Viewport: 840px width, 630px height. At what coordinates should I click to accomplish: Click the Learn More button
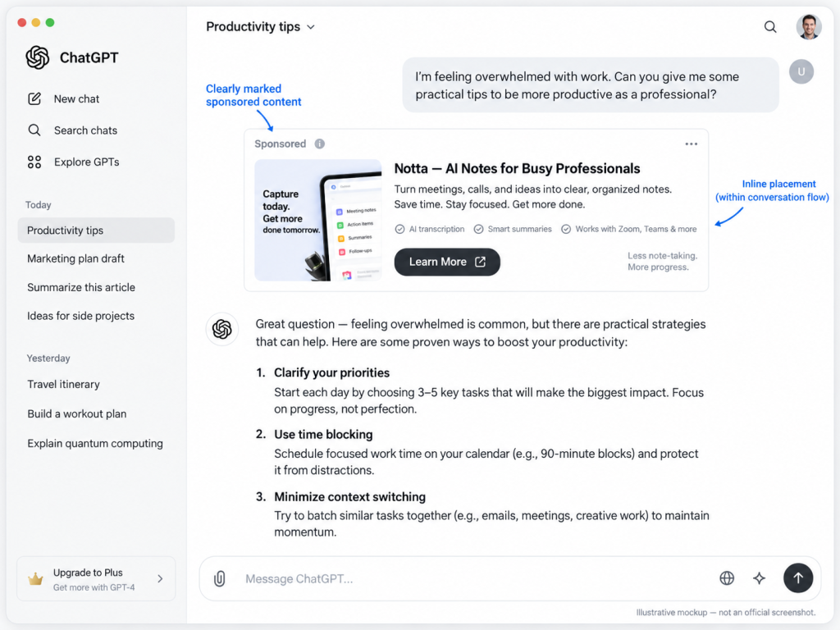(447, 262)
